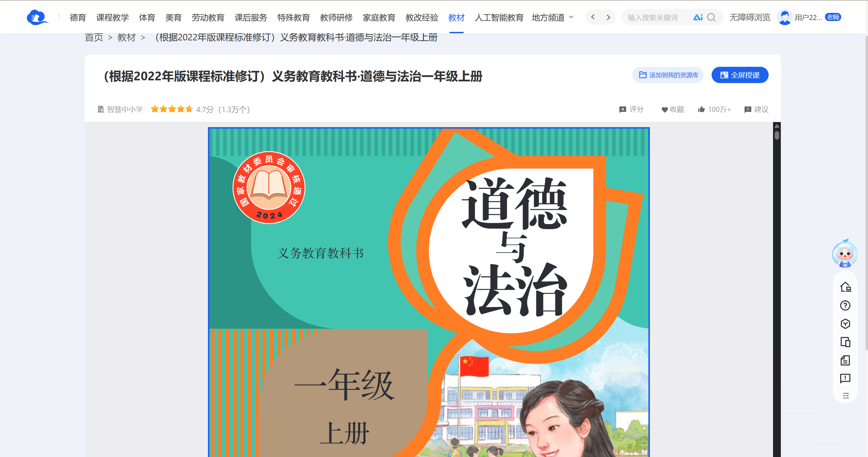
Task: Toggle 收藏 favorite heart
Action: point(673,110)
